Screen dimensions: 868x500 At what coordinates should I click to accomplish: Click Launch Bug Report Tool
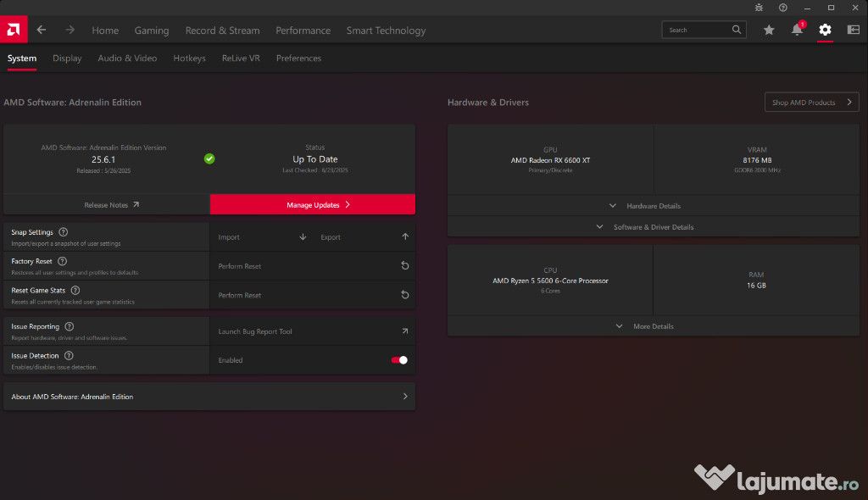[x=313, y=331]
